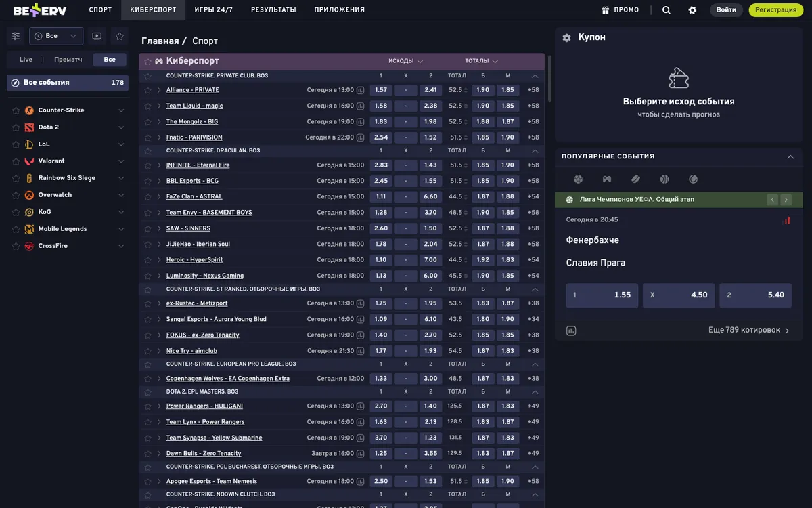Screen dimensions: 812x508
Task: Select hockey puck icon in popular events
Action: pyautogui.click(x=635, y=179)
